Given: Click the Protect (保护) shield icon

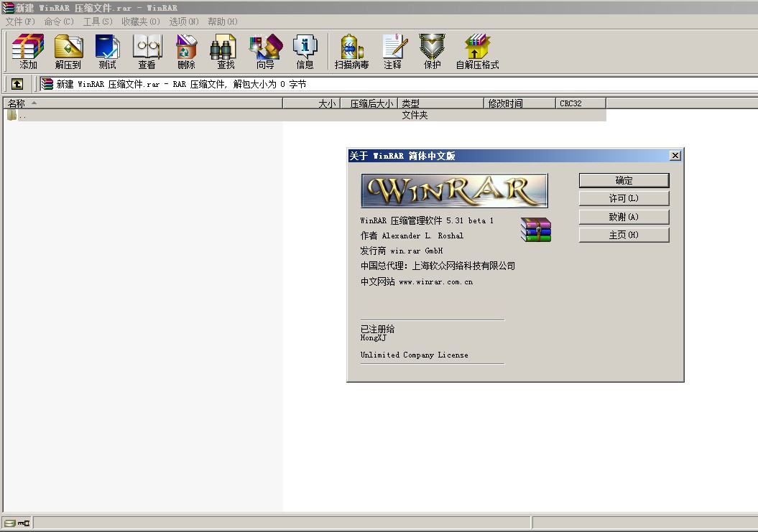Looking at the screenshot, I should pyautogui.click(x=433, y=51).
